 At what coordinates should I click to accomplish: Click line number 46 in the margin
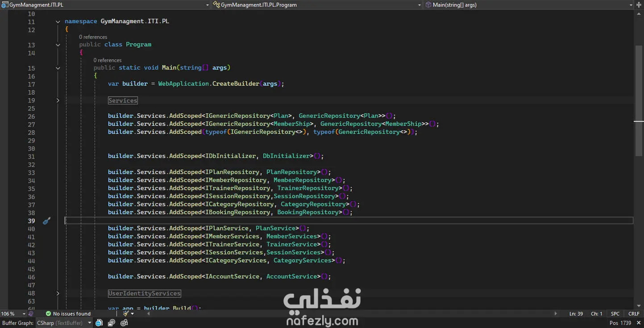pyautogui.click(x=31, y=277)
